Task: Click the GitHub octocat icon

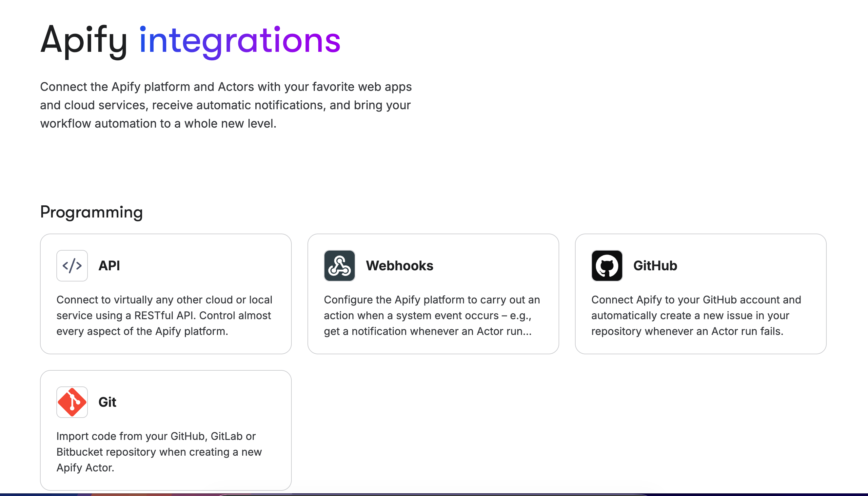Action: pos(607,266)
